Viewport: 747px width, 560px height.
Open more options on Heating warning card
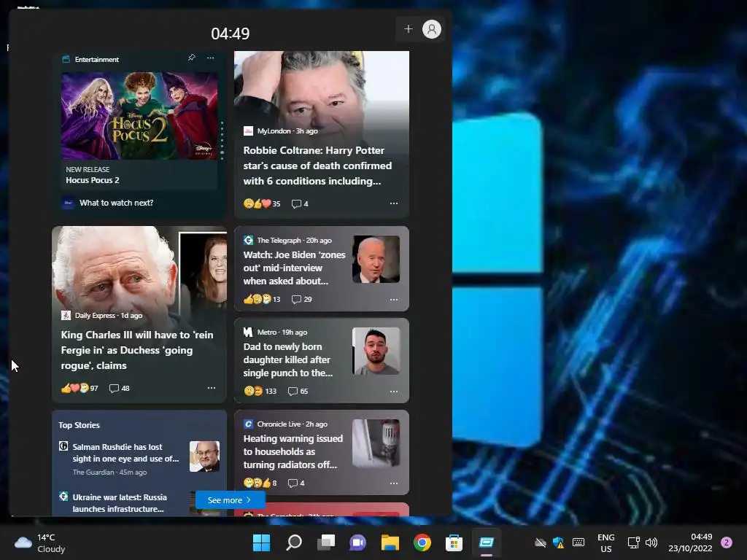coord(393,483)
